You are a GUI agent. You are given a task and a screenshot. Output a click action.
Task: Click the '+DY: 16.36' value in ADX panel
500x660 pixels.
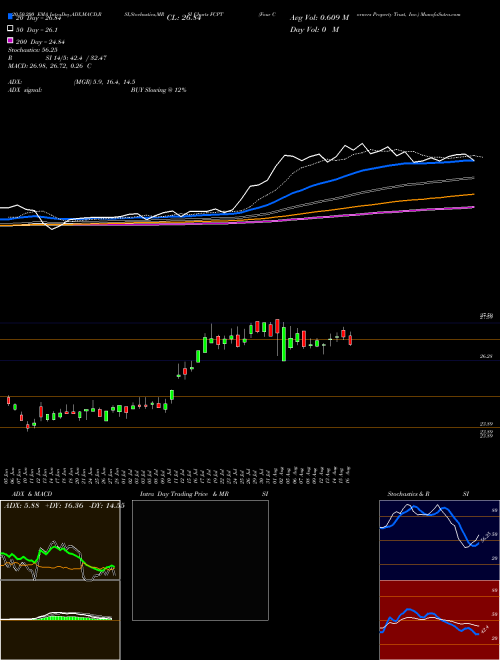(63, 506)
